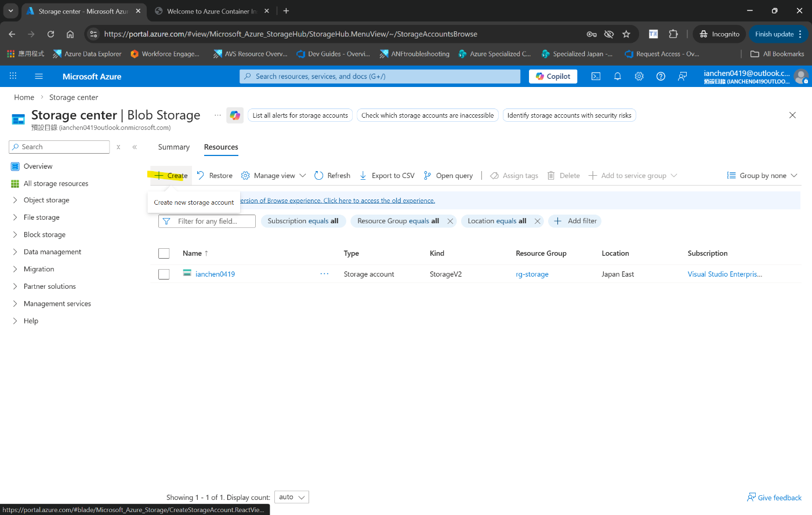Click the Copilot button
The height and width of the screenshot is (515, 812).
pos(553,76)
